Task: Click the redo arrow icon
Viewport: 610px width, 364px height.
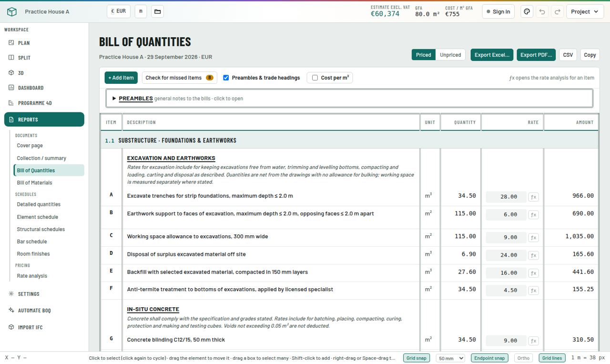Action: coord(557,11)
